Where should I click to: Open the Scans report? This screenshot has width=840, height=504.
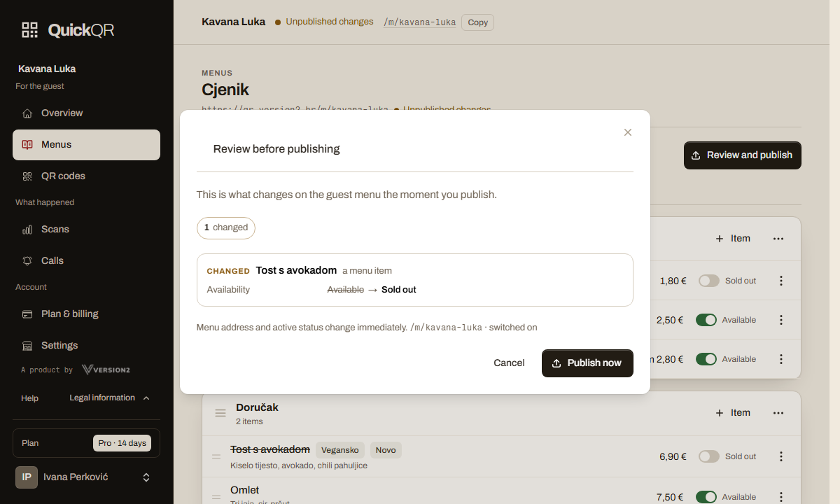[86, 229]
